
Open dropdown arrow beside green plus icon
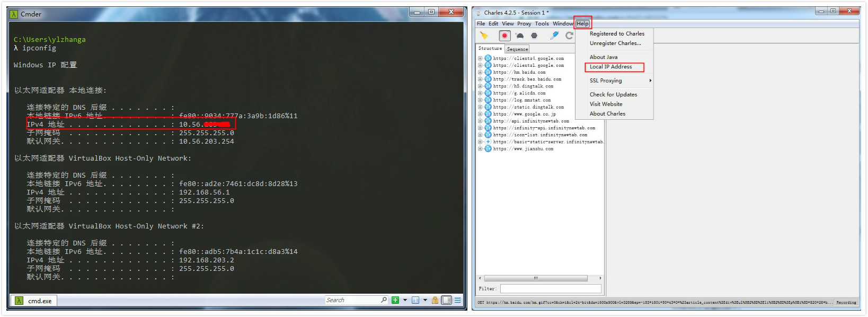405,300
